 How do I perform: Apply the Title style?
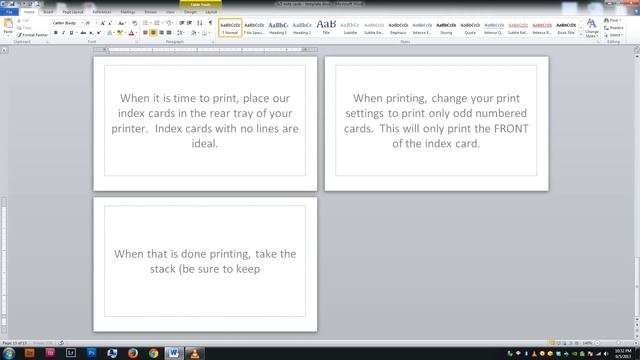pyautogui.click(x=326, y=27)
